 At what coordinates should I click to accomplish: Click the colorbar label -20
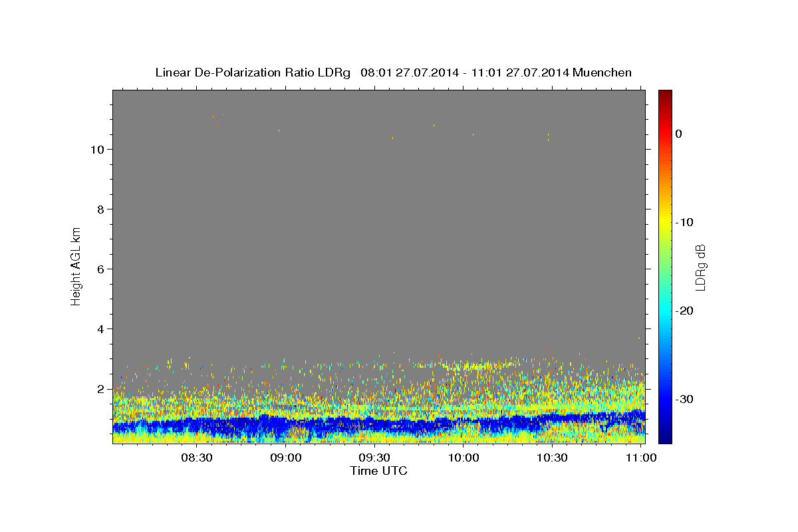tap(685, 311)
